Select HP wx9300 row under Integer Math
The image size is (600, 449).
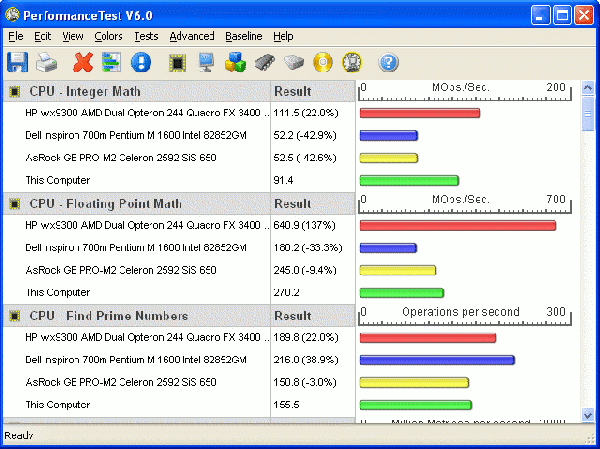179,113
